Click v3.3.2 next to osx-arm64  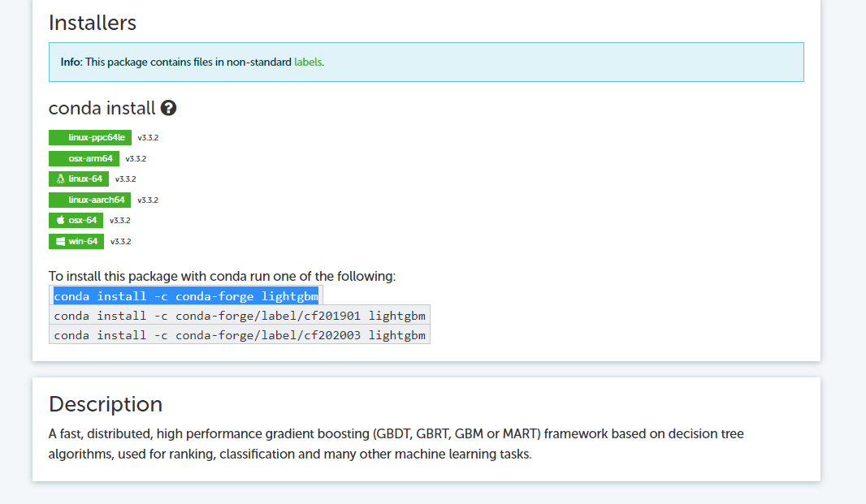pyautogui.click(x=136, y=158)
